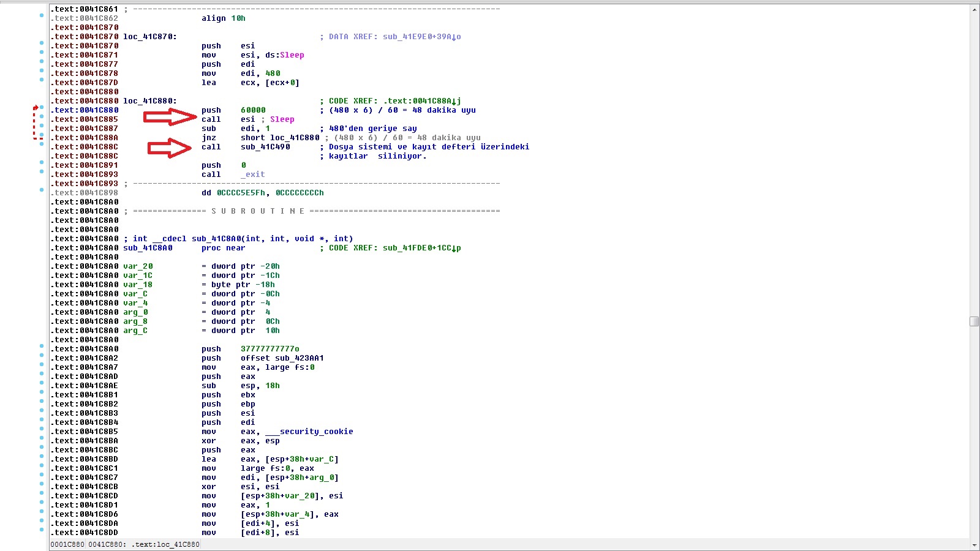Click the arg_0 argument definition
This screenshot has width=980, height=551.
(x=197, y=312)
